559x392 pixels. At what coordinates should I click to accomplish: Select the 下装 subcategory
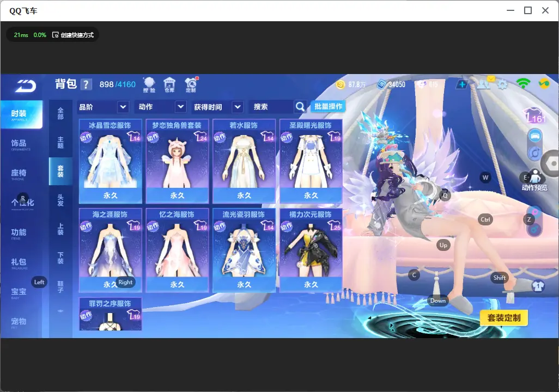tap(60, 258)
